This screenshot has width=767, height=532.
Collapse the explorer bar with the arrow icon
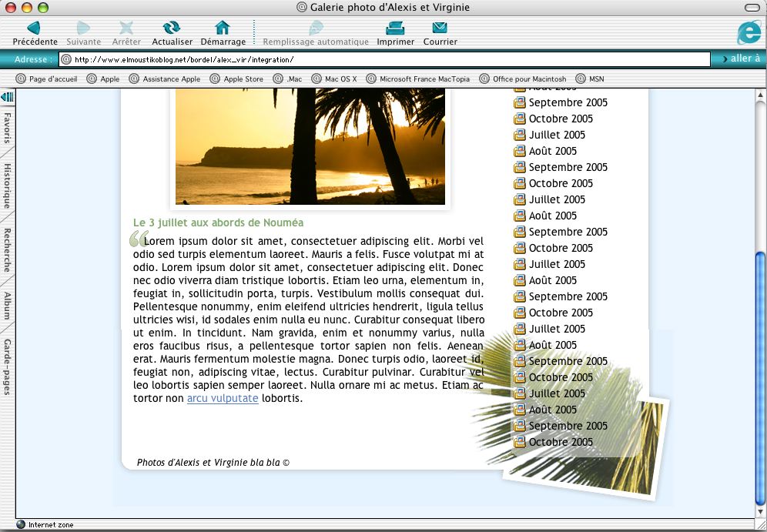(x=8, y=97)
